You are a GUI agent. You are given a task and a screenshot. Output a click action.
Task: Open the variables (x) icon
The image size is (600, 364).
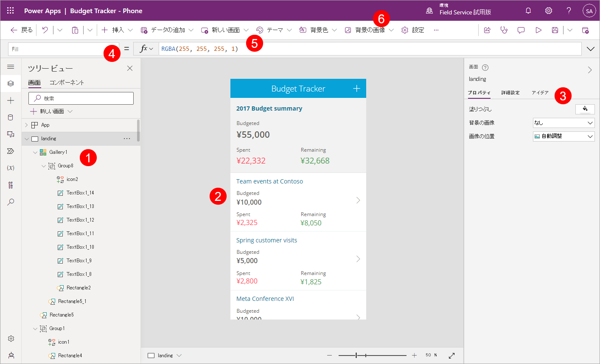pos(11,168)
